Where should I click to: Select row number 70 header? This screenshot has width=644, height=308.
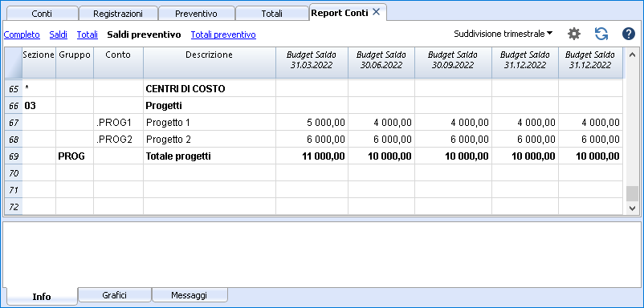click(x=14, y=173)
